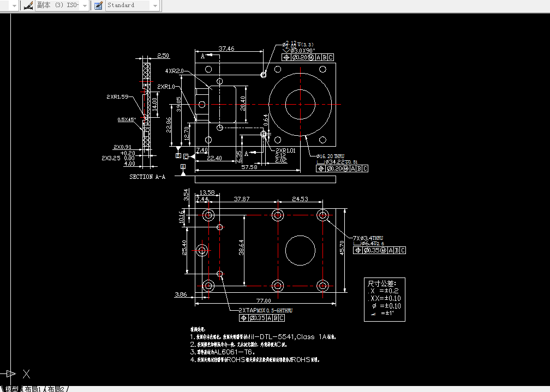The height and width of the screenshot is (392, 550).
Task: Select the 7.44 dimension text
Action: [202, 199]
